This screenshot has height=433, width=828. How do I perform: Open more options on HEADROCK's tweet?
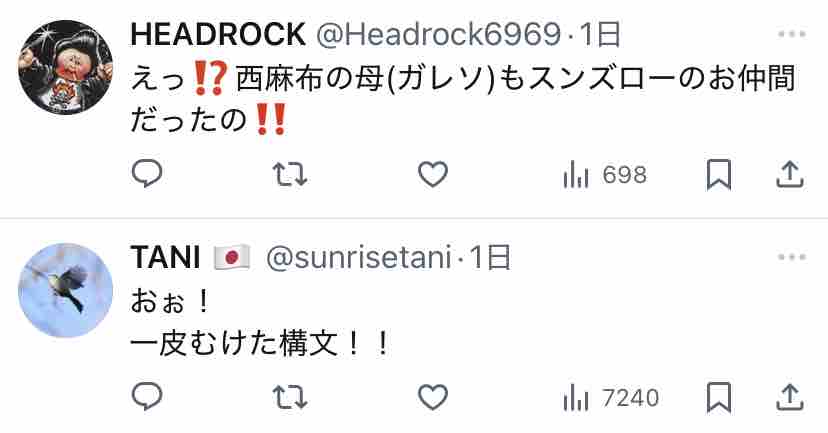pyautogui.click(x=792, y=35)
